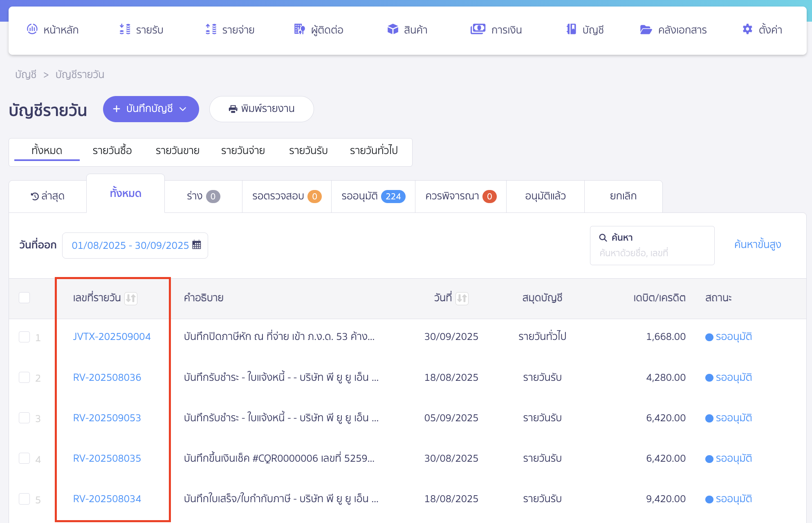The height and width of the screenshot is (523, 812).
Task: Check the select-all checkbox in the table header
Action: [24, 297]
